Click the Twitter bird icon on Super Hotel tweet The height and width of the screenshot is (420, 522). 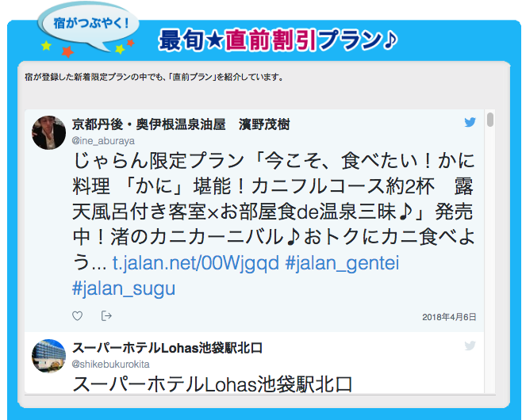470,346
